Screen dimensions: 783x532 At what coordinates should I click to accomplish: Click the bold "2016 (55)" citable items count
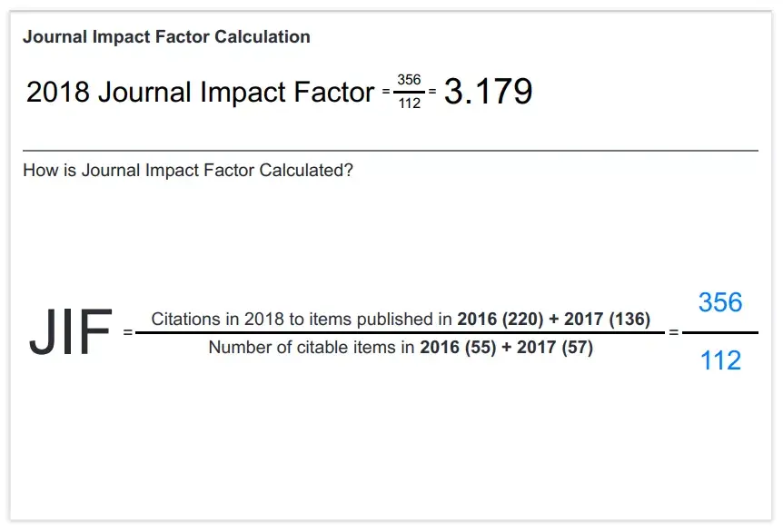[x=457, y=347]
